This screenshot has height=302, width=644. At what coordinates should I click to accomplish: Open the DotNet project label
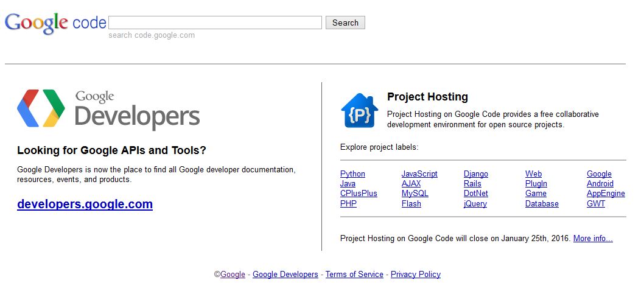(x=476, y=194)
